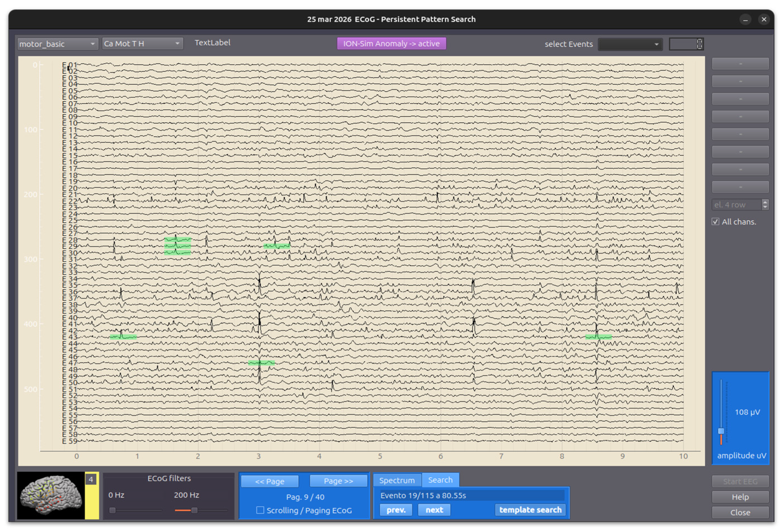Switch to the Search tab
The width and height of the screenshot is (784, 532).
440,480
